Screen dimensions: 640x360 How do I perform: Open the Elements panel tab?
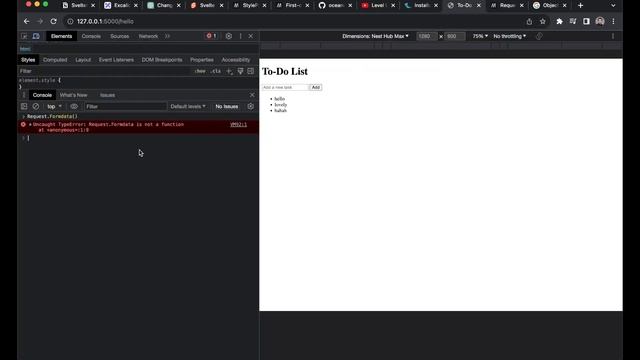[61, 36]
